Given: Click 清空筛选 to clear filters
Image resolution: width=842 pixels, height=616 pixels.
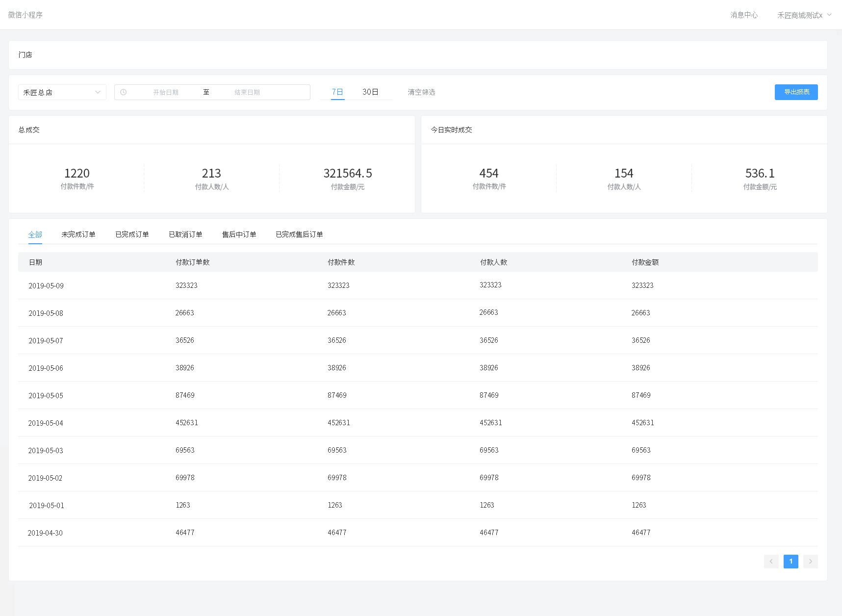Looking at the screenshot, I should tap(421, 92).
